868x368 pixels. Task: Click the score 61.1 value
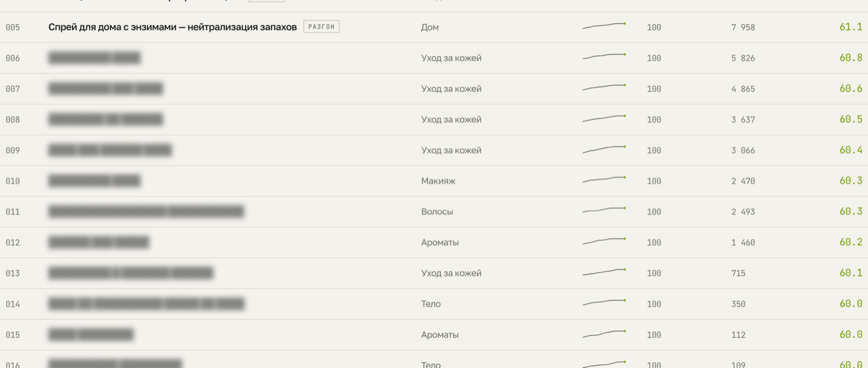(851, 27)
